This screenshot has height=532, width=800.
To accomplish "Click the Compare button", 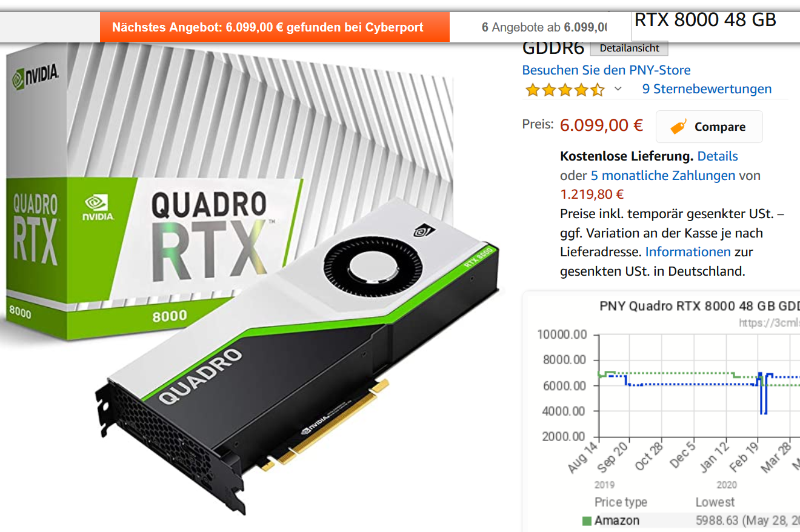I will [709, 127].
